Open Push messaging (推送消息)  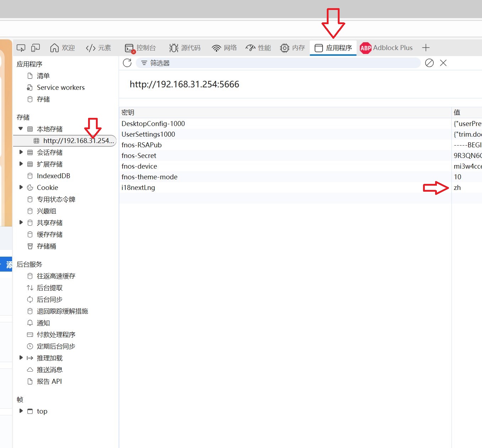point(49,370)
